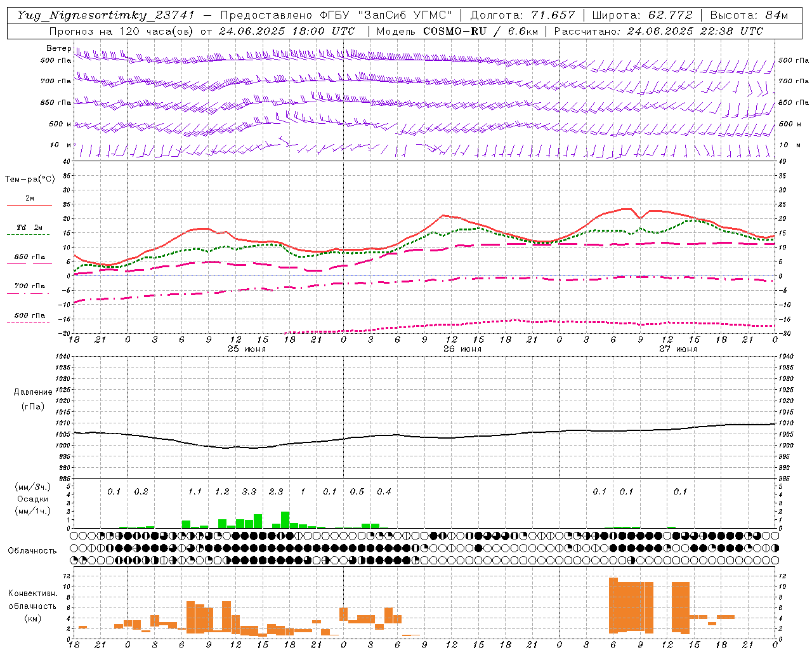
Task: Click the tallest green precipitation bar
Action: [285, 520]
